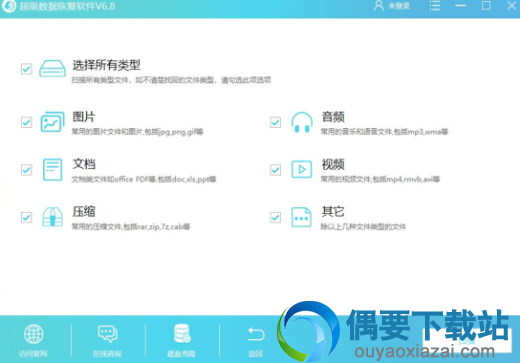The height and width of the screenshot is (363, 520).
Task: Uncheck the 其它 checkbox
Action: click(275, 218)
